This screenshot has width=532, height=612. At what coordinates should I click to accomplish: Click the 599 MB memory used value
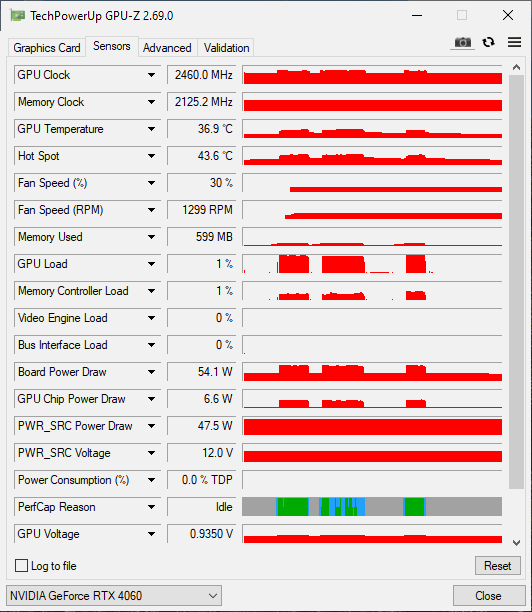202,237
